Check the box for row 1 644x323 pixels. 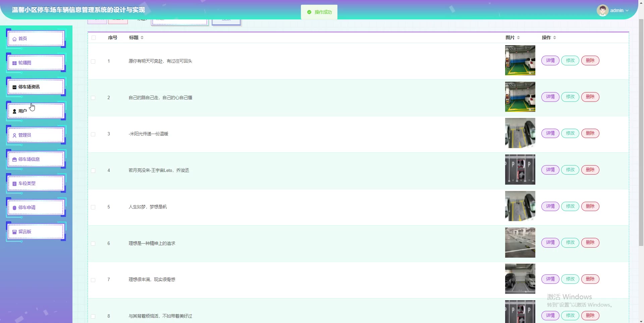coord(93,61)
